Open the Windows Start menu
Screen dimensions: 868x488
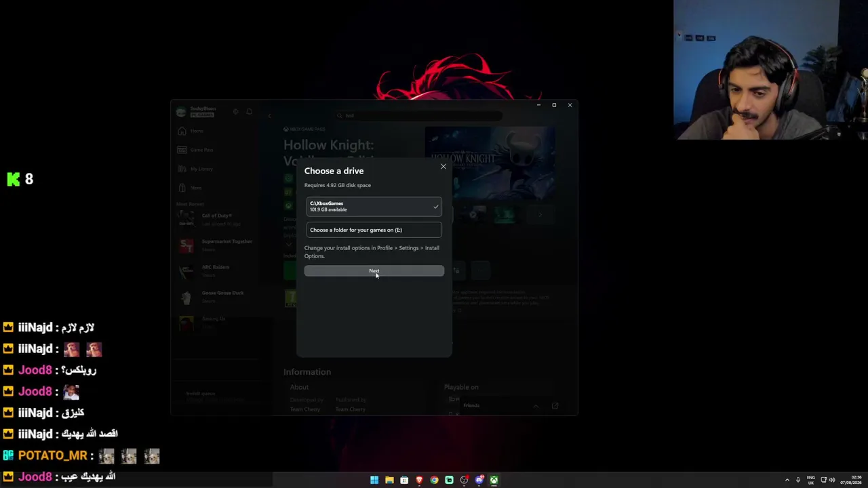374,480
